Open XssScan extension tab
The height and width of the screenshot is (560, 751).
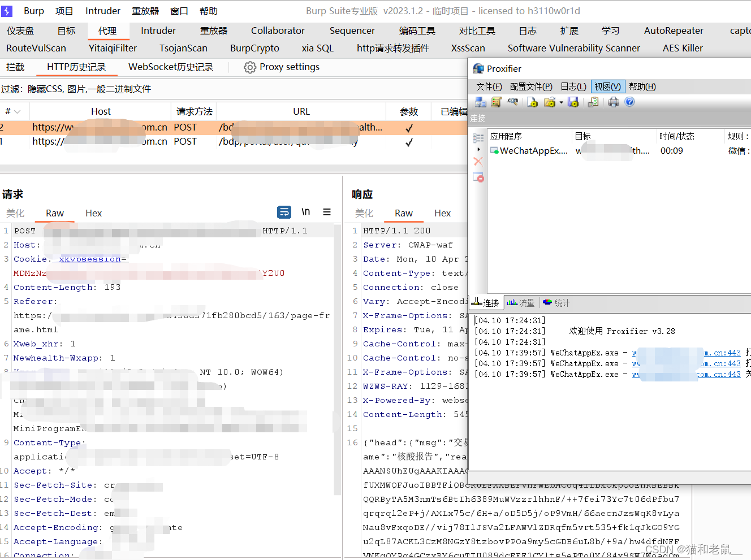pyautogui.click(x=468, y=48)
